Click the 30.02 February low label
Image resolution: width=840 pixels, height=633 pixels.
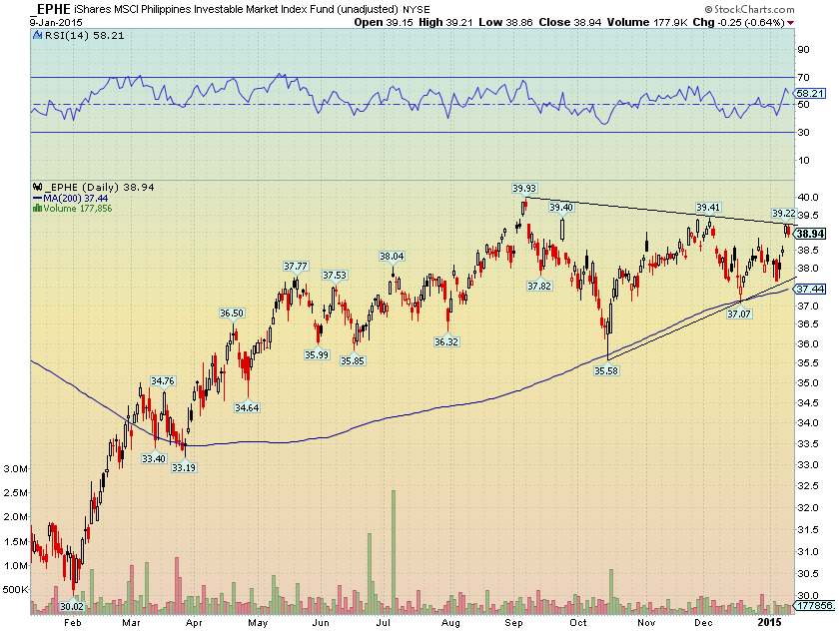(72, 606)
